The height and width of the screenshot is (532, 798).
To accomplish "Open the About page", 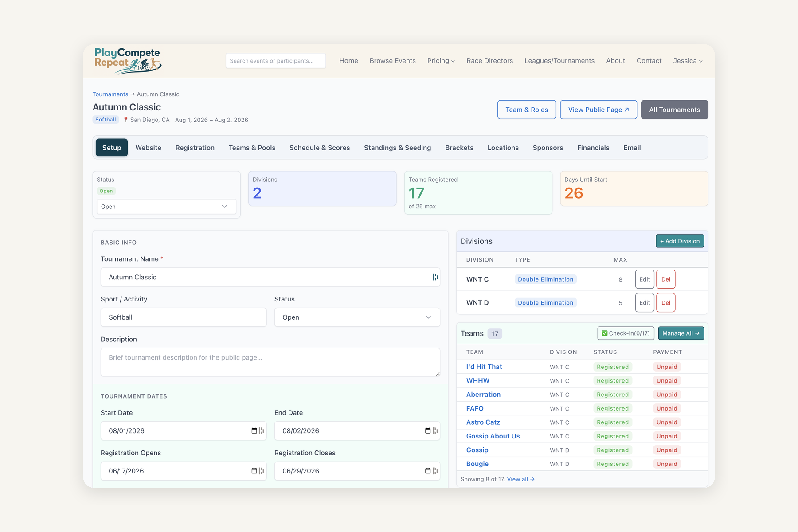I will tap(616, 61).
